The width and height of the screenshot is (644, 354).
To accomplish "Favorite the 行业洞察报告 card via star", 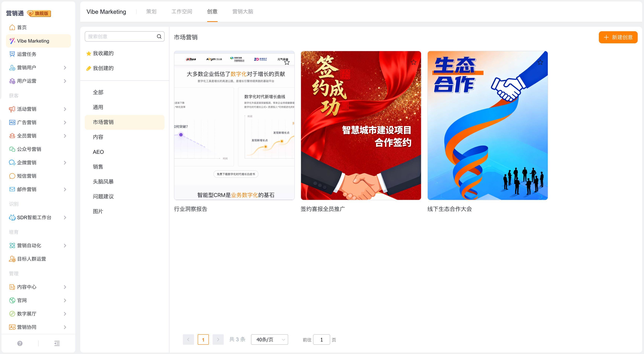I will point(287,62).
